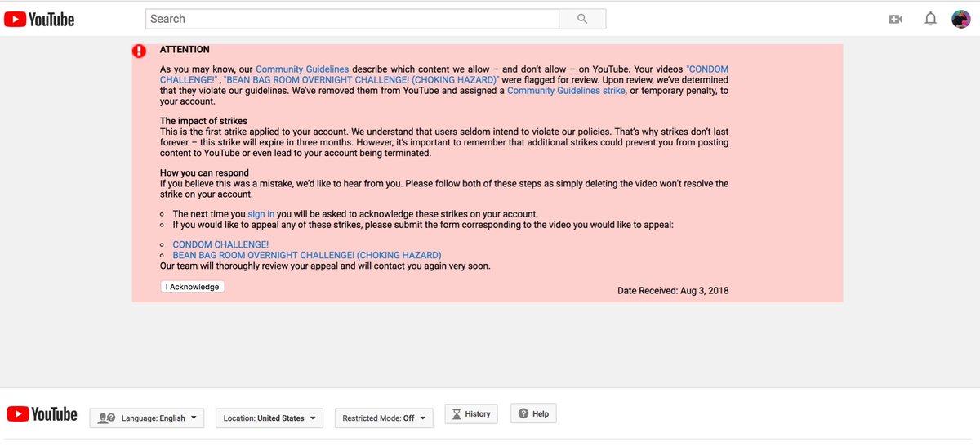Click the YouTube logo in the header
The image size is (980, 447).
pos(39,19)
